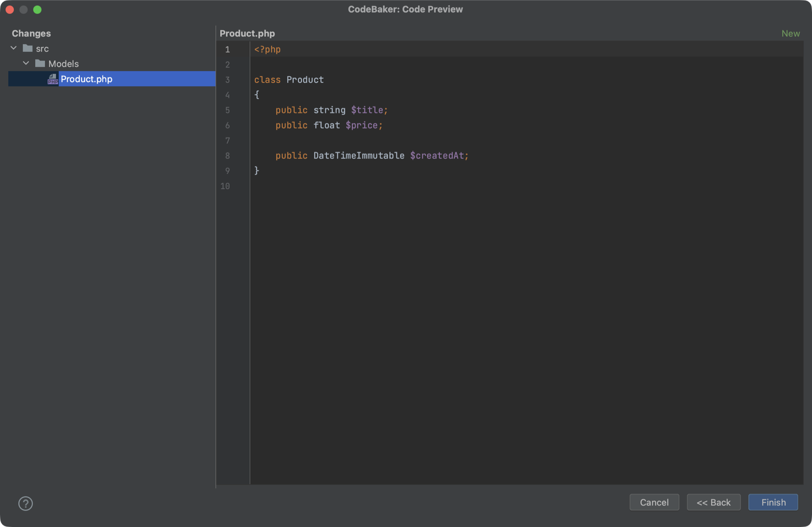Select Product.php in the Changes tree
Image resolution: width=812 pixels, height=527 pixels.
112,79
